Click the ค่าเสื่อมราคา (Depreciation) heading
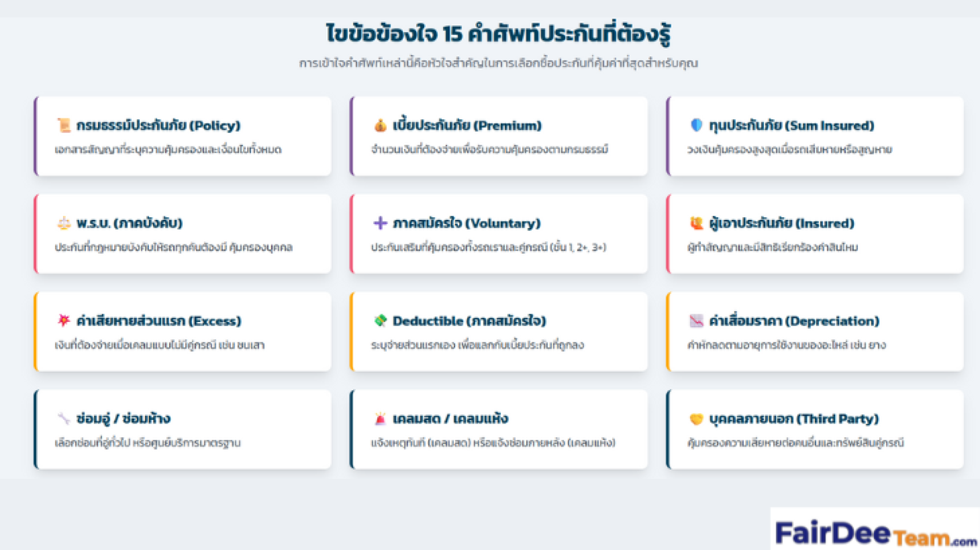This screenshot has height=550, width=980. click(x=794, y=321)
